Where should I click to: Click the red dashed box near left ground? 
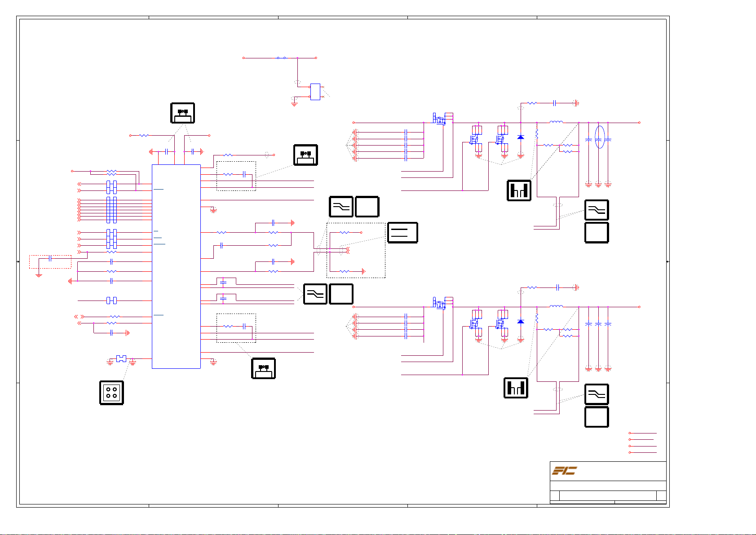pos(50,262)
